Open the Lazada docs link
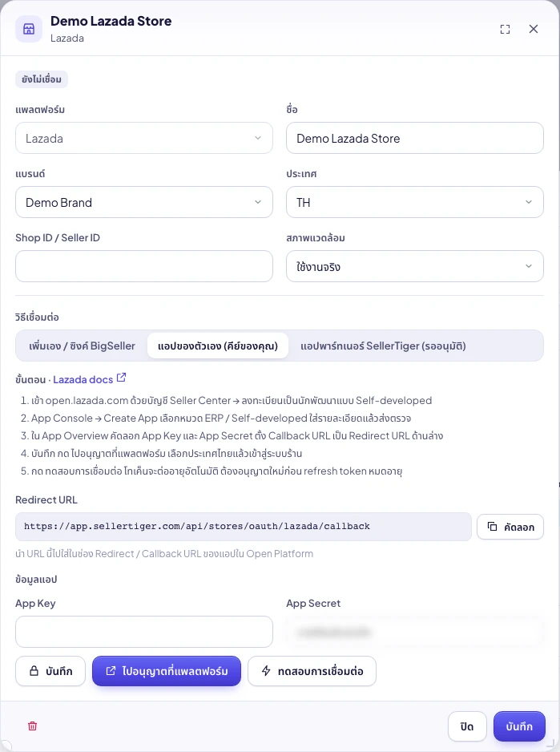This screenshot has height=752, width=560. coord(83,379)
